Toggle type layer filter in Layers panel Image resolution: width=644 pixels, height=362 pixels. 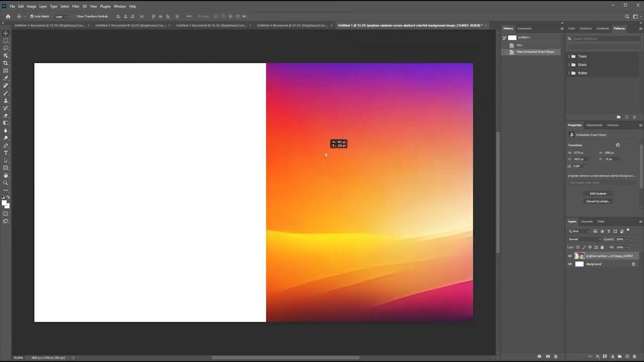pos(609,231)
